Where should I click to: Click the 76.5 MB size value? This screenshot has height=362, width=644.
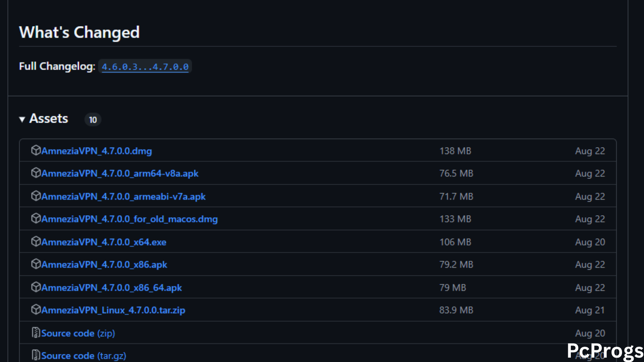(x=456, y=173)
